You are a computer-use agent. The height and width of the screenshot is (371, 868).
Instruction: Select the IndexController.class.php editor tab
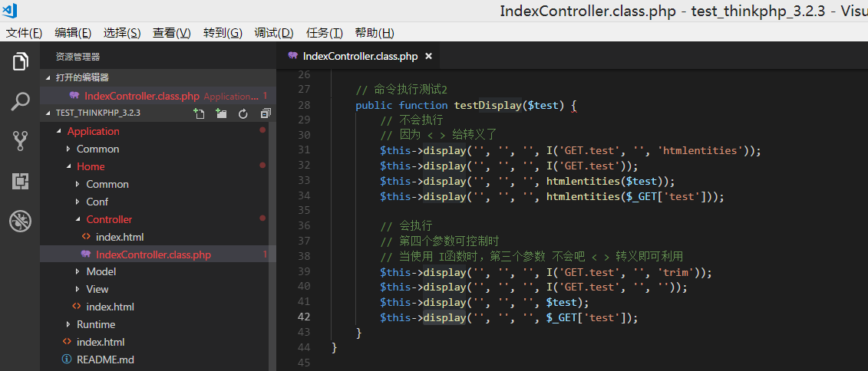pyautogui.click(x=360, y=57)
